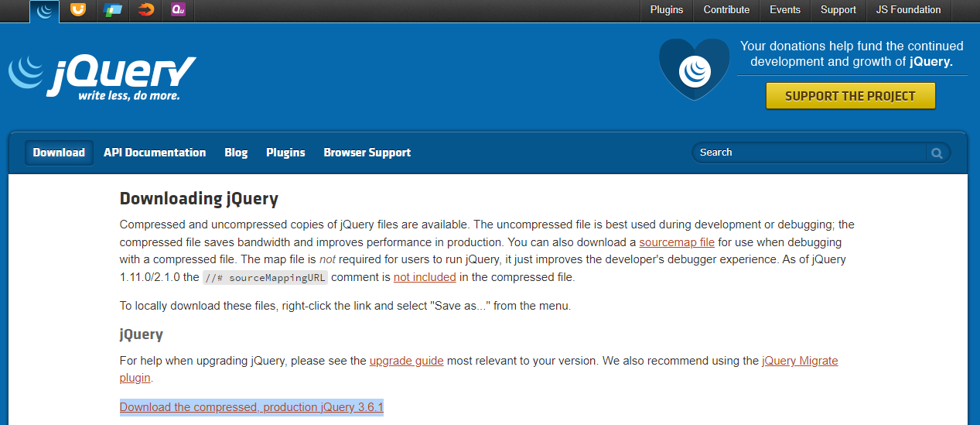Click the 'To locally download these files' sentence
The height and width of the screenshot is (425, 980).
pos(345,306)
